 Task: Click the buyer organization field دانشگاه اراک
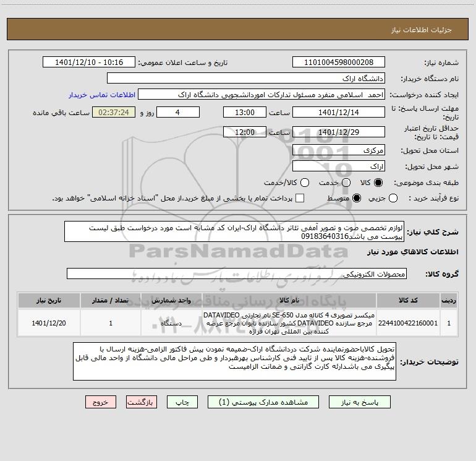pyautogui.click(x=246, y=79)
